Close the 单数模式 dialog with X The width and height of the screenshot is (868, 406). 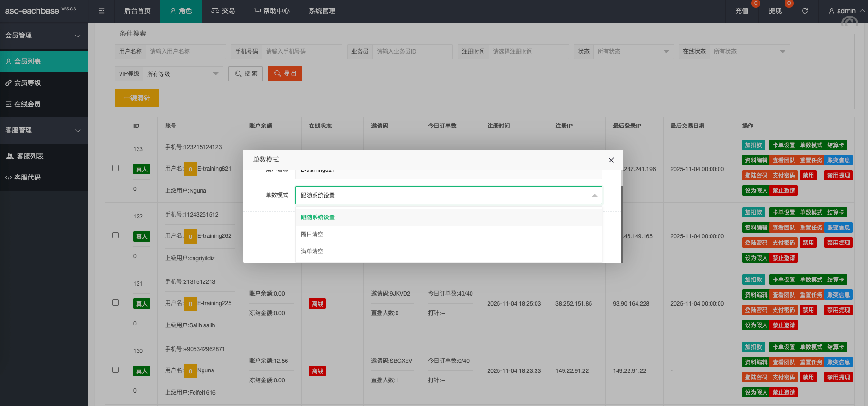coord(611,160)
